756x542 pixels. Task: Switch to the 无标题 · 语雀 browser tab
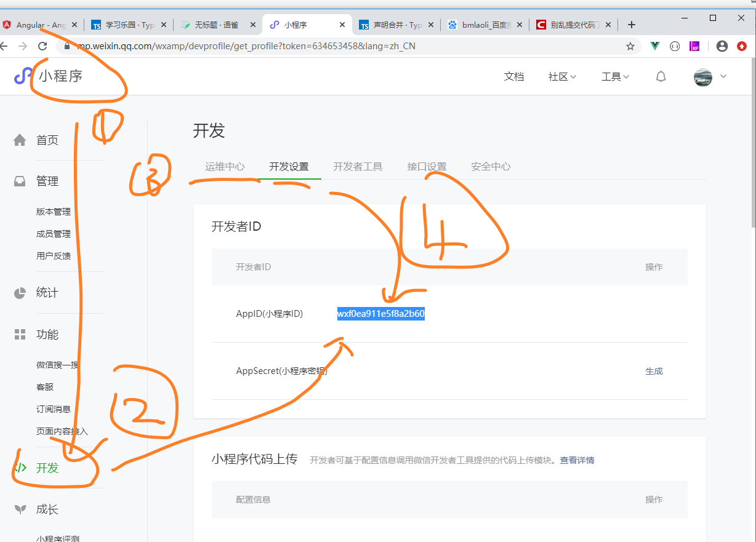pyautogui.click(x=216, y=25)
